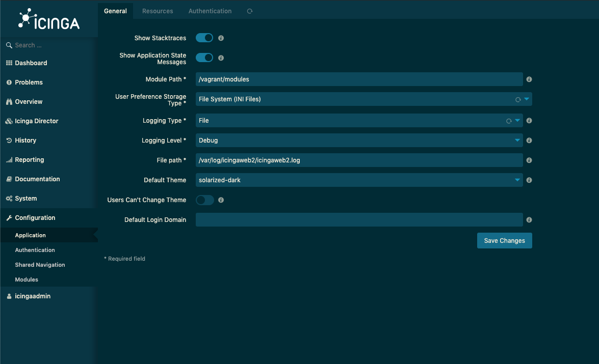Click the icingaadmin user icon
This screenshot has width=599, height=364.
tap(9, 296)
